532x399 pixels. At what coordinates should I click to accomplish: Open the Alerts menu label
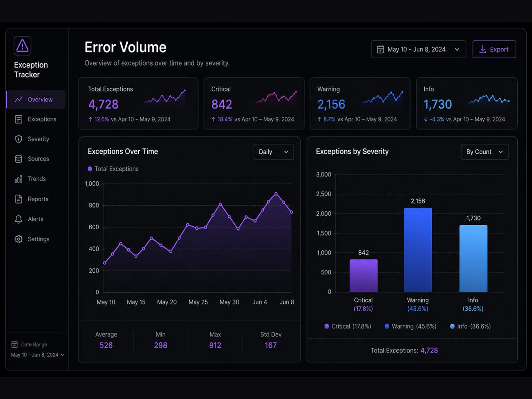click(x=35, y=219)
